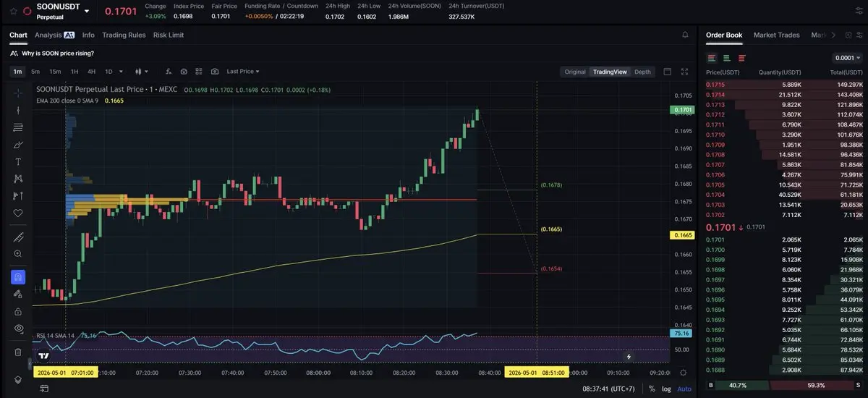Open the chart patterns tool
Image resolution: width=868 pixels, height=398 pixels.
18,179
